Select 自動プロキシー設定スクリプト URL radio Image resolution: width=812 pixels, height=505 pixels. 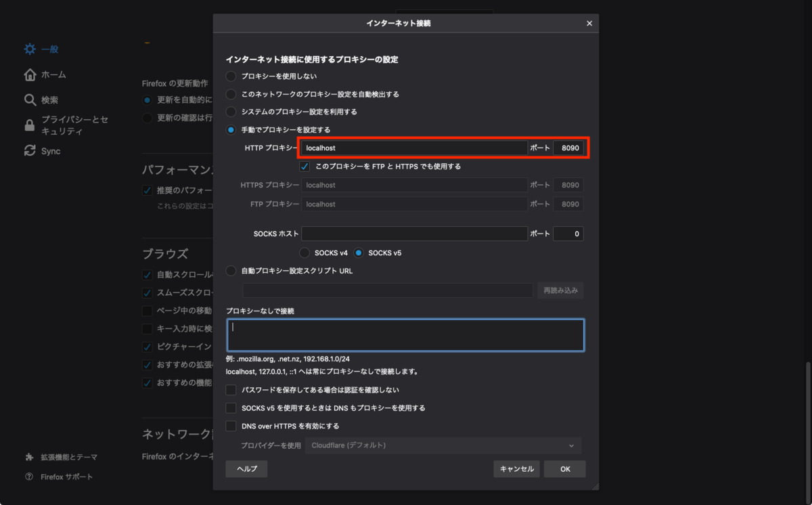[x=231, y=271]
